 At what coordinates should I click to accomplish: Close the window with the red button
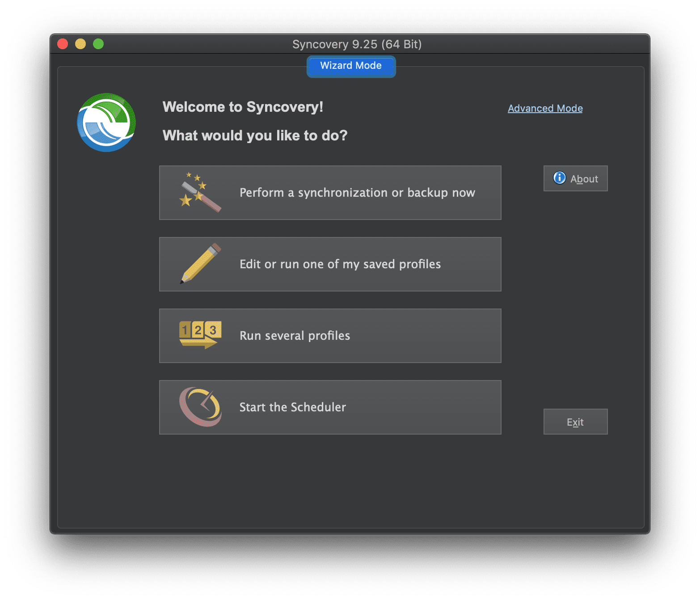(63, 44)
